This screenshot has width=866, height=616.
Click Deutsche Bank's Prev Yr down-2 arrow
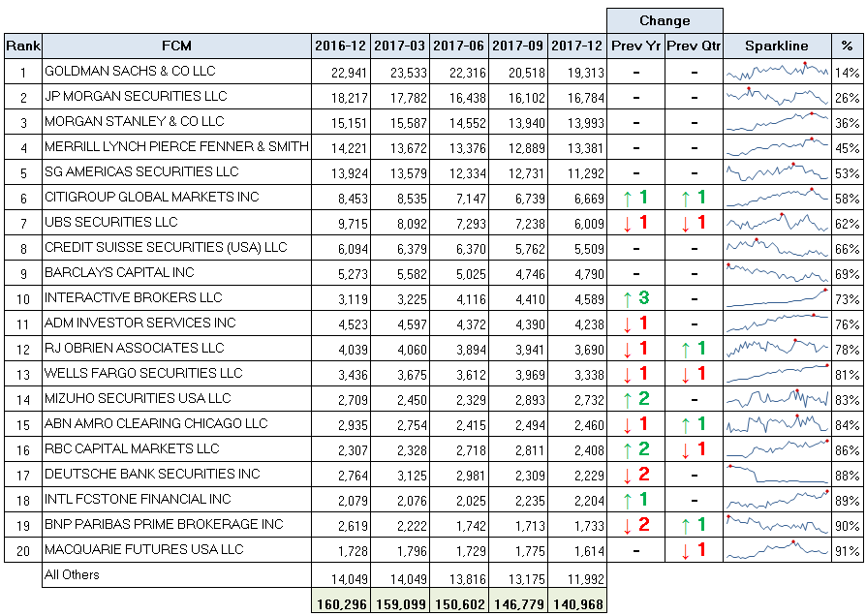point(635,475)
